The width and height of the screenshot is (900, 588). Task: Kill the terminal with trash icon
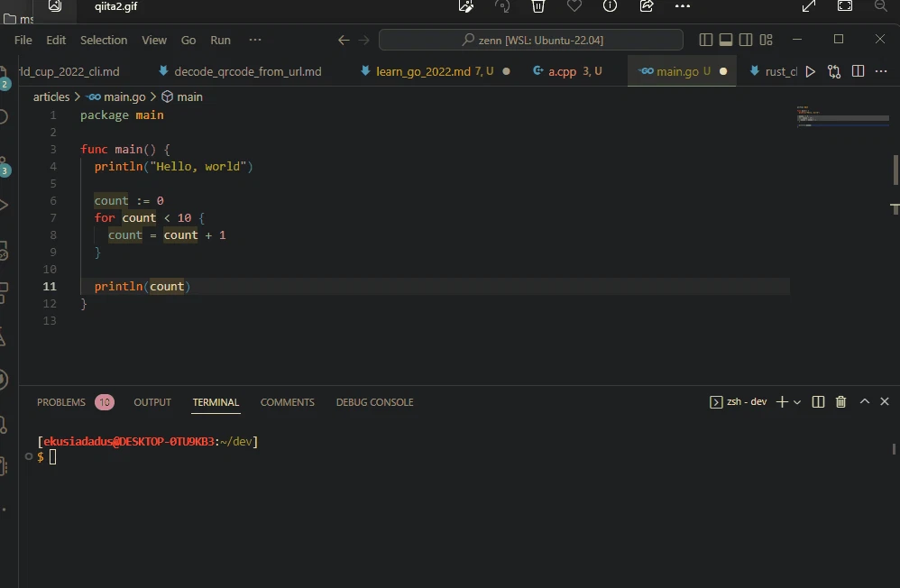840,402
